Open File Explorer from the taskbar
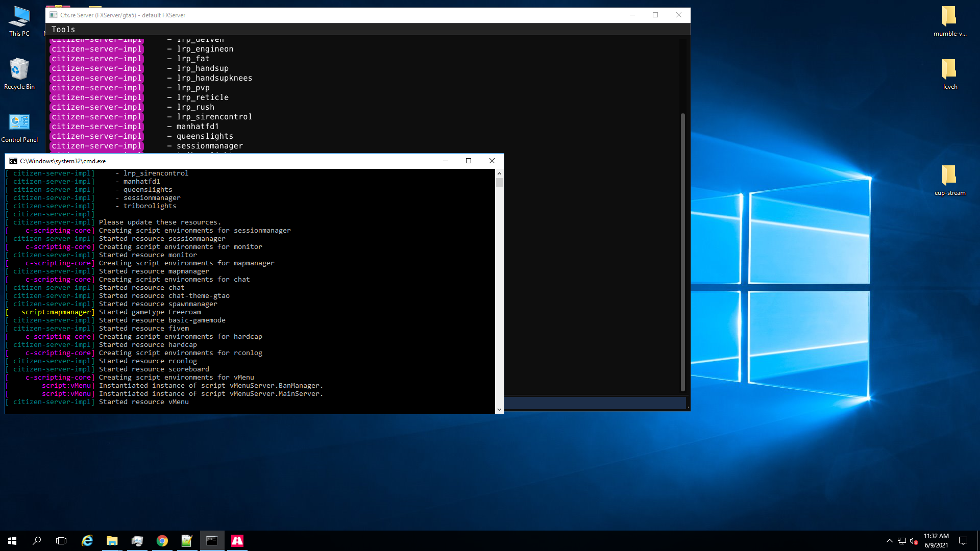Image resolution: width=980 pixels, height=551 pixels. tap(112, 541)
